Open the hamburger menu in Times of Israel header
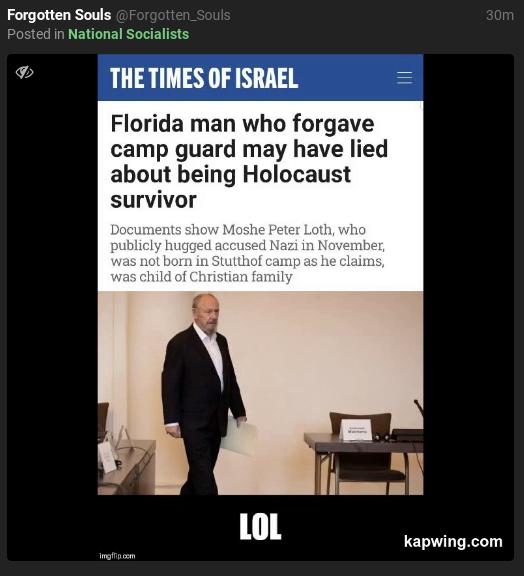The height and width of the screenshot is (576, 524). point(404,78)
